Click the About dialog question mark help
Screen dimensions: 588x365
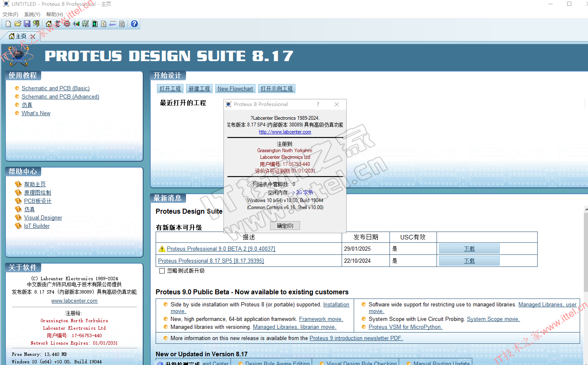(x=318, y=104)
